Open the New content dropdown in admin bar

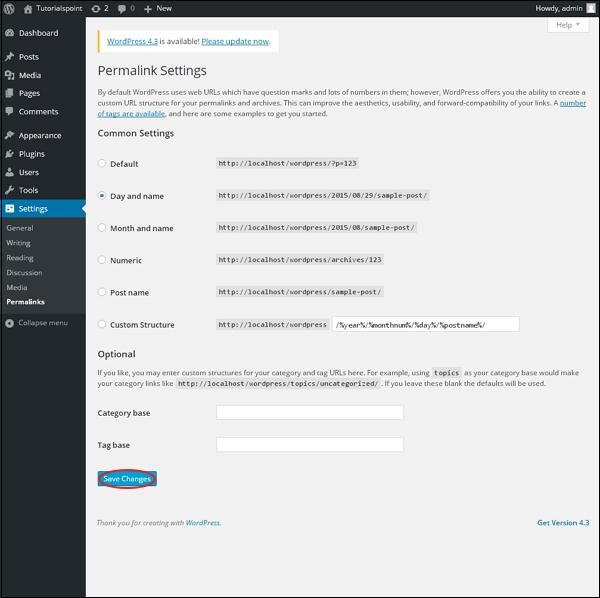tap(158, 8)
